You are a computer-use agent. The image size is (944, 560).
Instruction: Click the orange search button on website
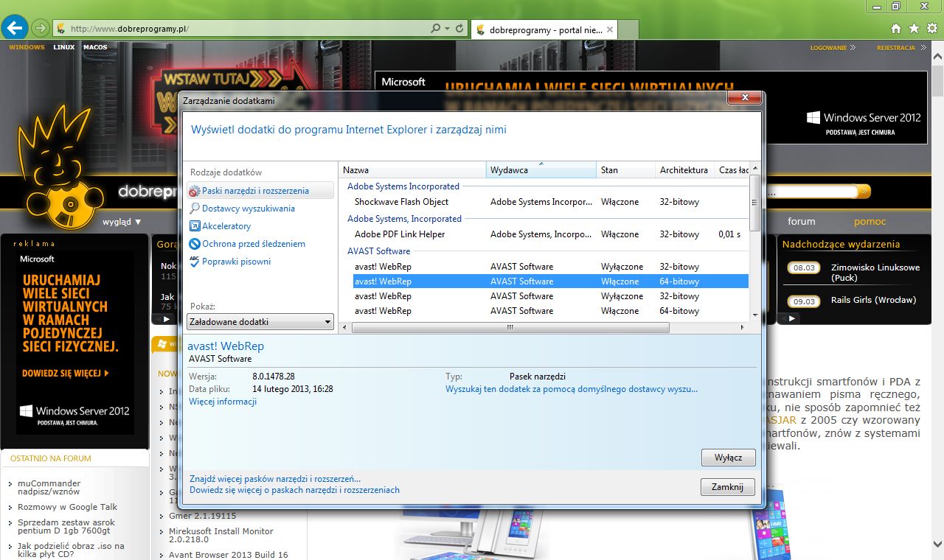(x=865, y=192)
